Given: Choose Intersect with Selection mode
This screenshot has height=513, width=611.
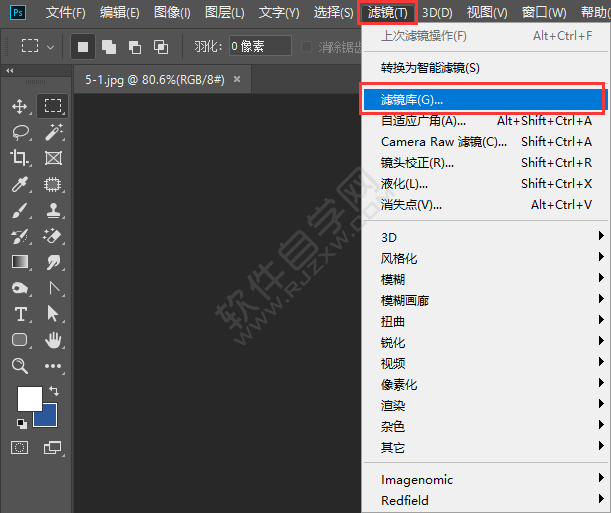Looking at the screenshot, I should [x=161, y=47].
